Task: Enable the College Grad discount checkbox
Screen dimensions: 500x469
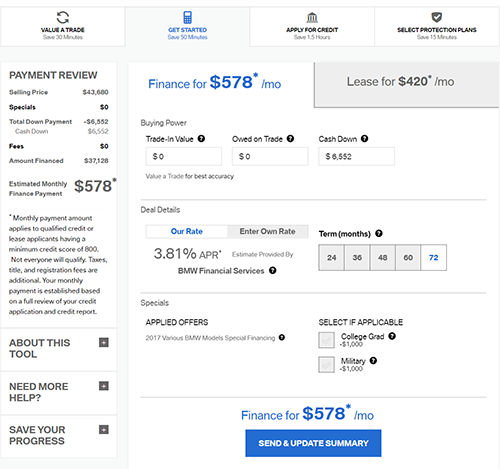Action: [327, 340]
